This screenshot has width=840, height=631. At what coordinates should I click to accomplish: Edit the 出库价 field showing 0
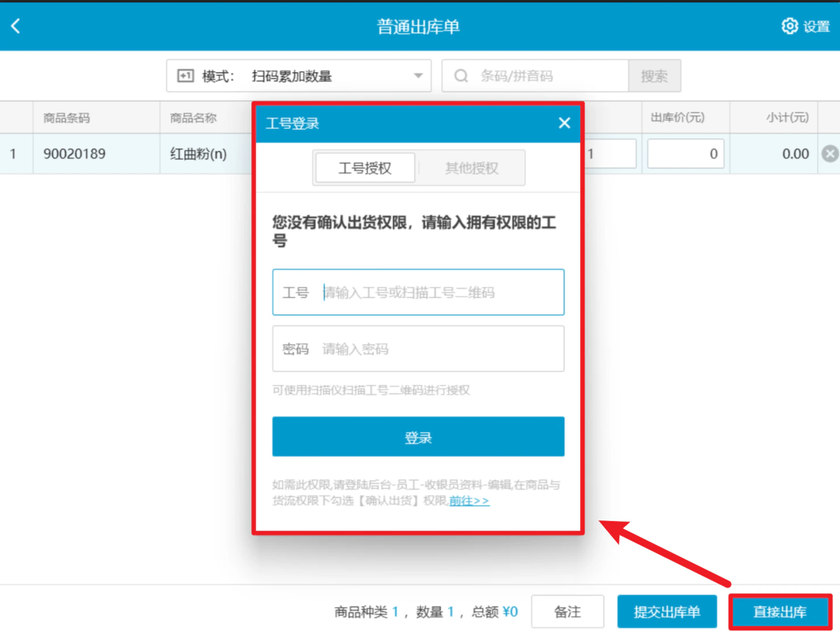click(686, 154)
